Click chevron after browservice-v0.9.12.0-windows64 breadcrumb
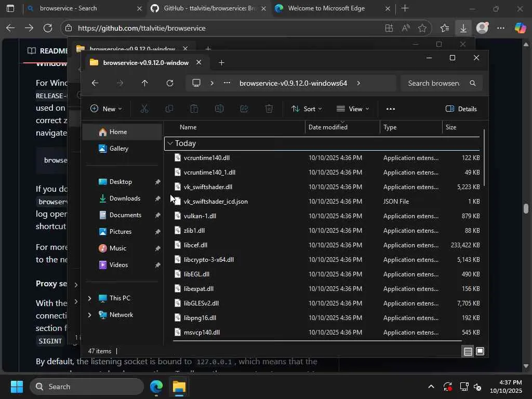 [358, 83]
